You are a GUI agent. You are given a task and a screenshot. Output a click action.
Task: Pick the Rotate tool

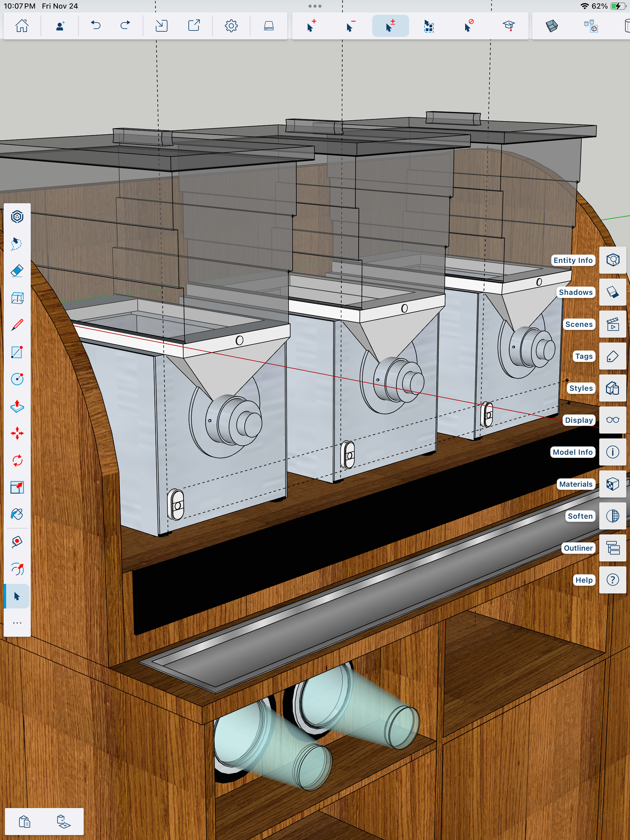(17, 461)
